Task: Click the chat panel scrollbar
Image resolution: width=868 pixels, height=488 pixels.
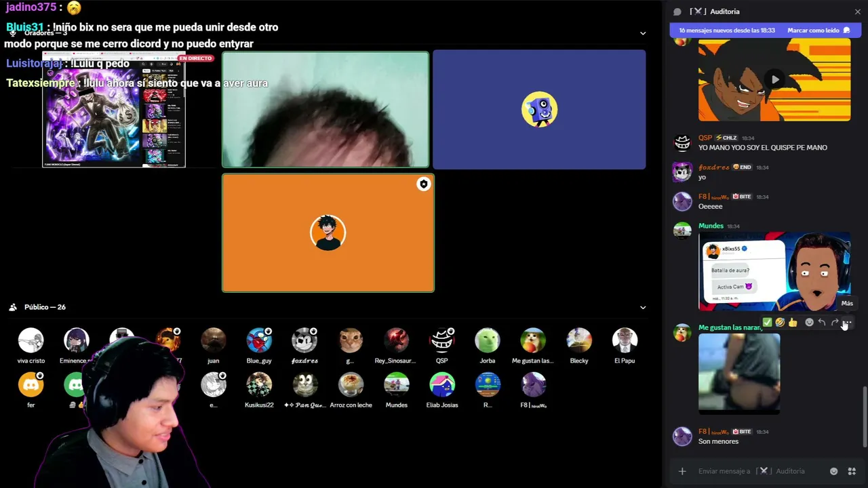Action: tap(864, 417)
